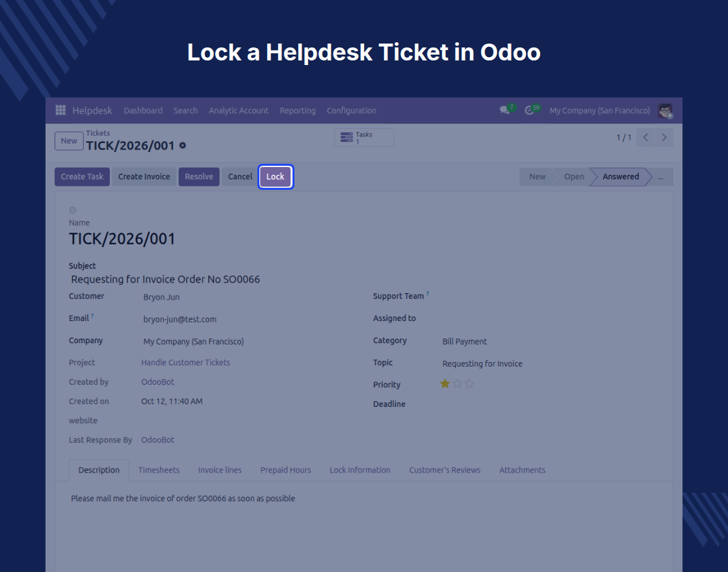Image resolution: width=728 pixels, height=572 pixels.
Task: Click the Email field bryon-jun@test.com
Action: [x=180, y=319]
